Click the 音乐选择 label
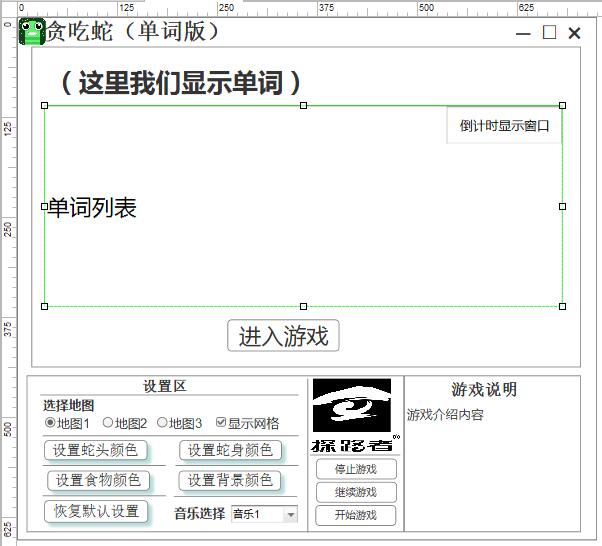Screen dimensions: 602x546 [x=200, y=514]
